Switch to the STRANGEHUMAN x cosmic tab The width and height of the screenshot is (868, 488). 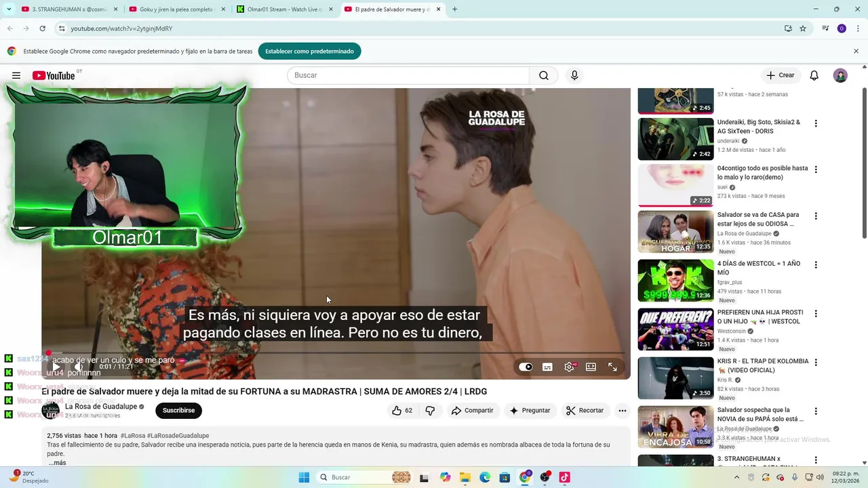[68, 9]
